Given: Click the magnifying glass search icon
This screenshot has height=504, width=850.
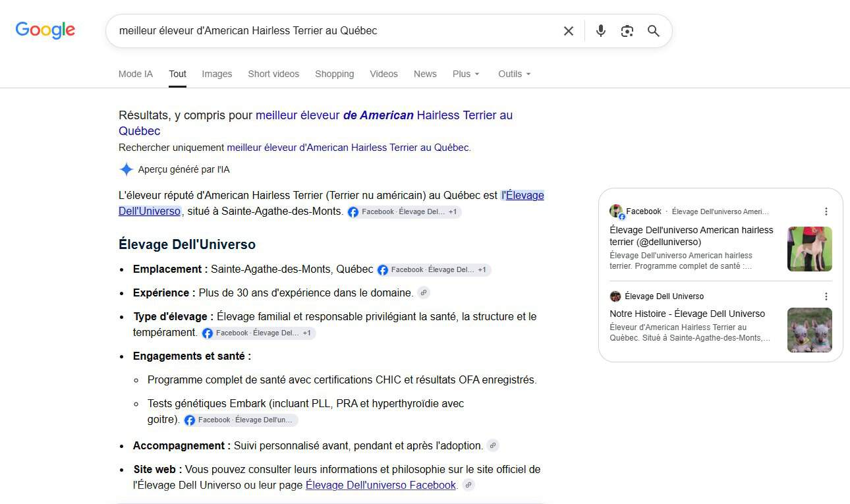Looking at the screenshot, I should click(x=653, y=31).
